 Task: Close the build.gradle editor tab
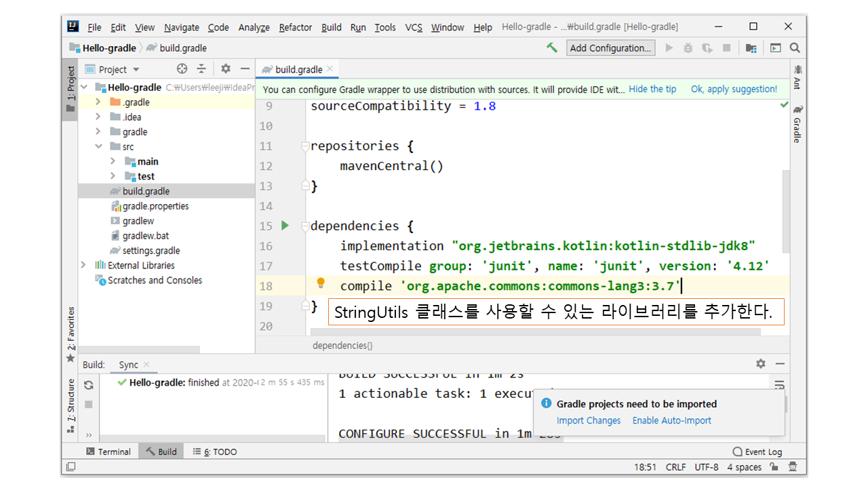tap(330, 69)
